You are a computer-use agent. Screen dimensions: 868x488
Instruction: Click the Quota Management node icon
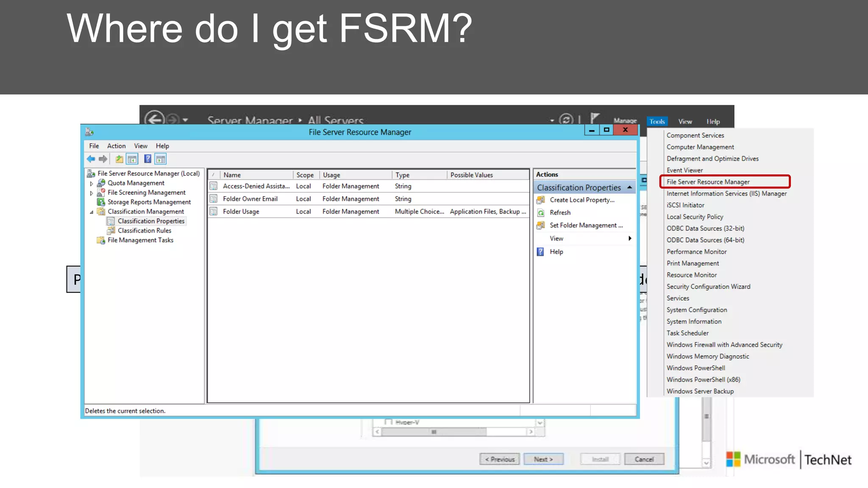point(101,183)
